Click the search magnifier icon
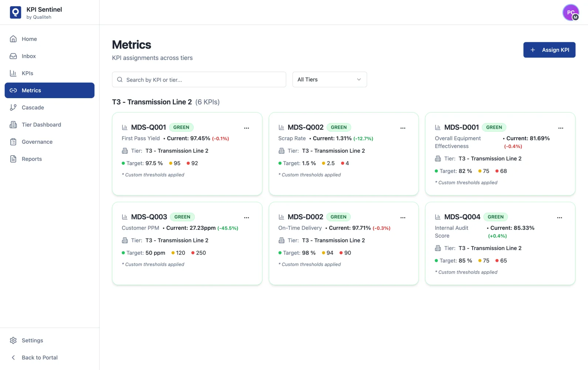Image resolution: width=588 pixels, height=370 pixels. point(120,79)
